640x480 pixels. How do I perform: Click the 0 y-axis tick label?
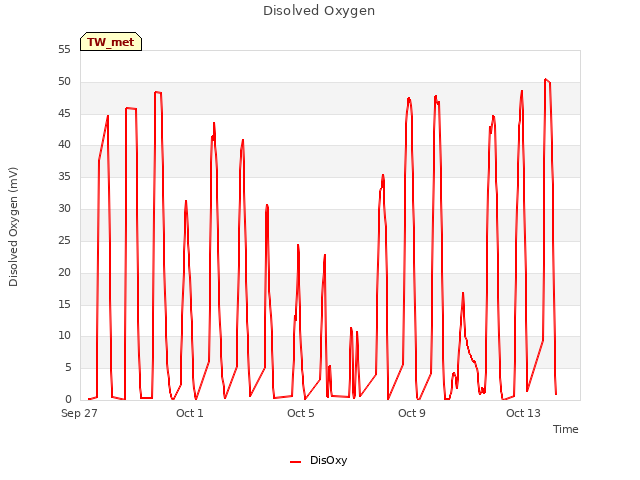click(68, 399)
